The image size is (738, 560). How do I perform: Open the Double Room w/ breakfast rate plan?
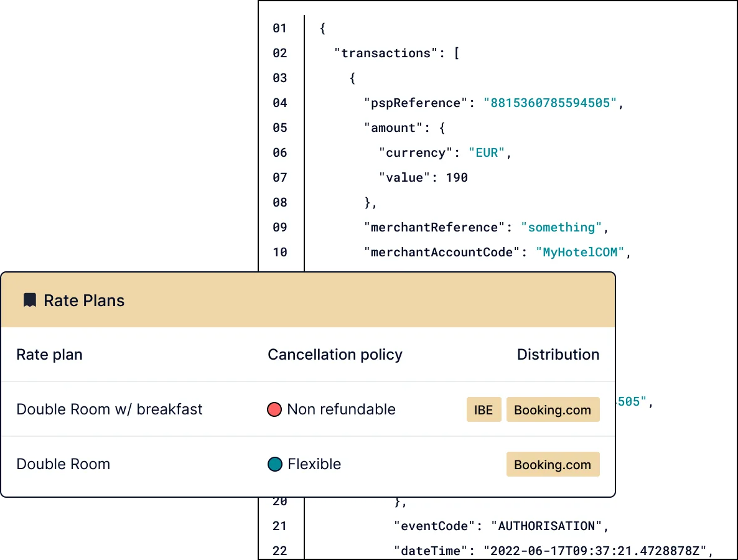pos(109,409)
